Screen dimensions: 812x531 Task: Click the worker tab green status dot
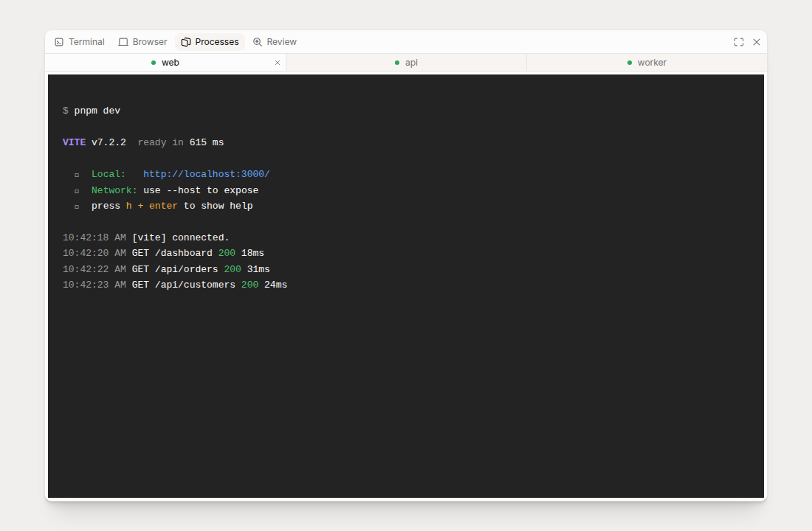pyautogui.click(x=630, y=63)
